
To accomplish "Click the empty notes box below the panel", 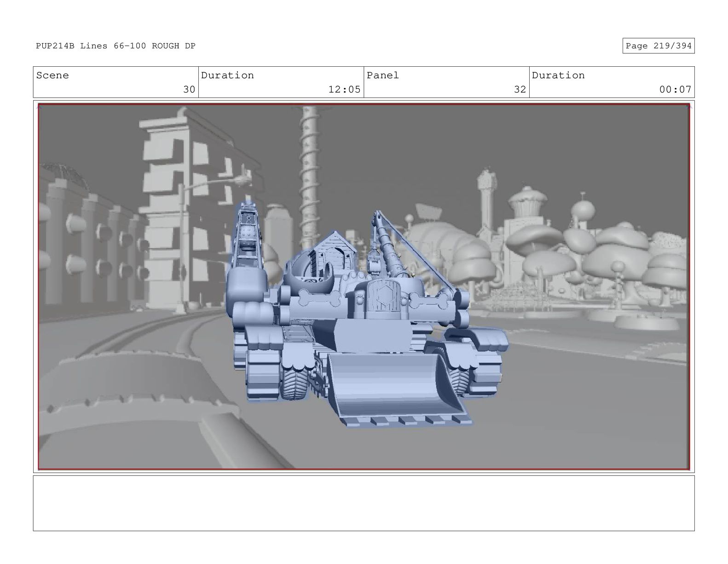I will point(364,503).
